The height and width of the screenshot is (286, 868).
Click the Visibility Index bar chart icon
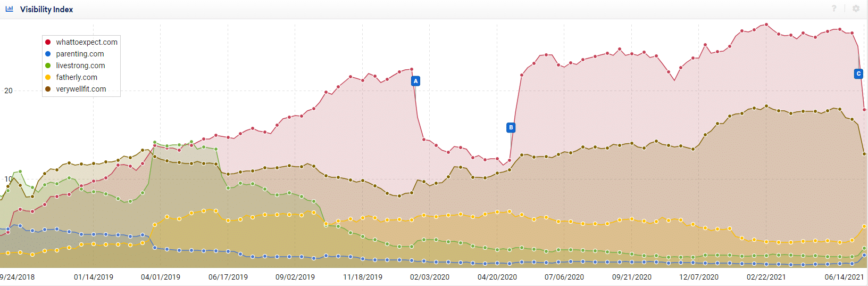coord(9,9)
